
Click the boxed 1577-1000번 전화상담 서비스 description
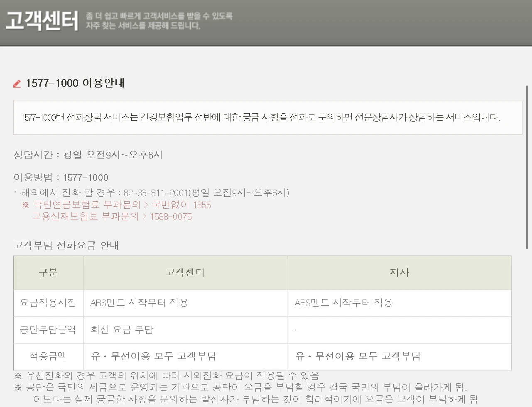(x=261, y=117)
